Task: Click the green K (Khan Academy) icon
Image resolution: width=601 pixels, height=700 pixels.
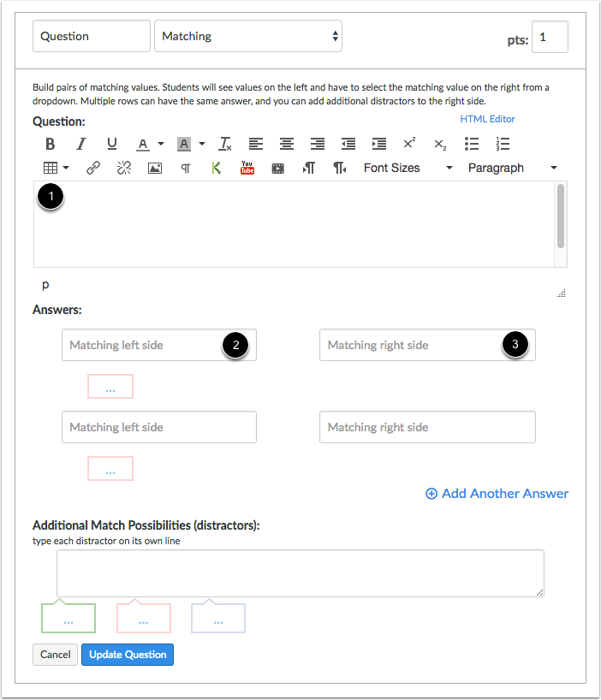Action: 217,168
